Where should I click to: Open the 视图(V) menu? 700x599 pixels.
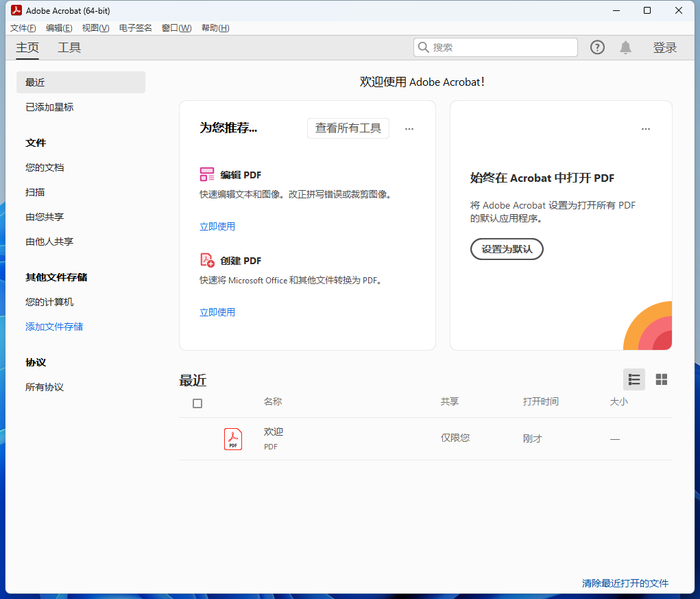coord(95,28)
